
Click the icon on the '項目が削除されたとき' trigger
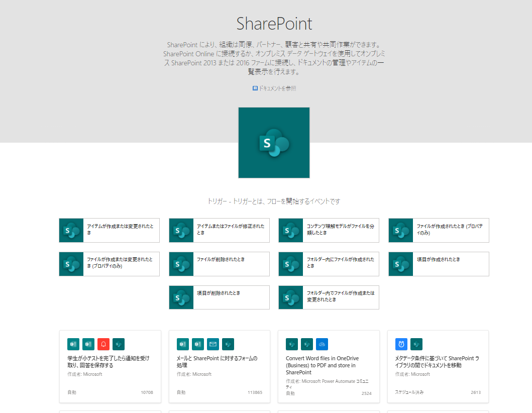coord(181,297)
